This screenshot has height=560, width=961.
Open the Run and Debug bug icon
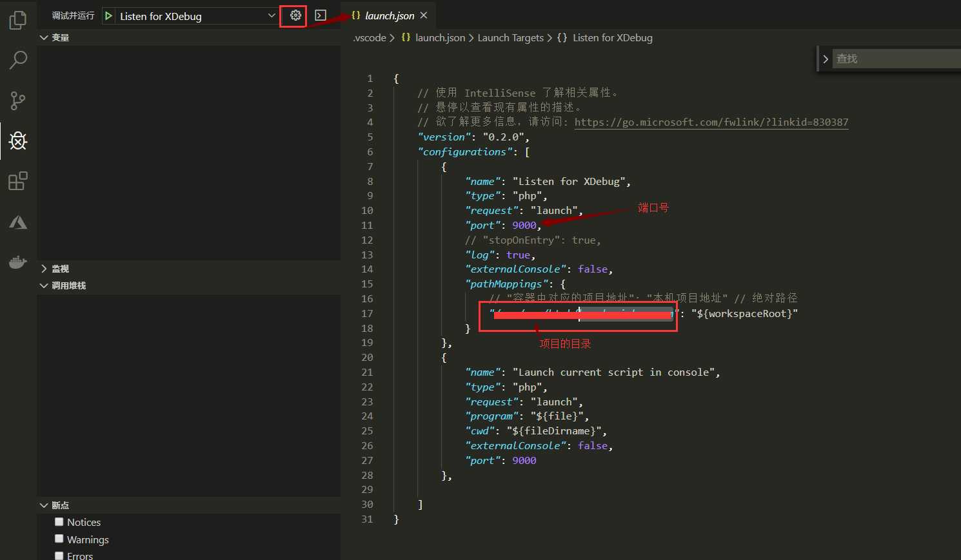pos(18,140)
